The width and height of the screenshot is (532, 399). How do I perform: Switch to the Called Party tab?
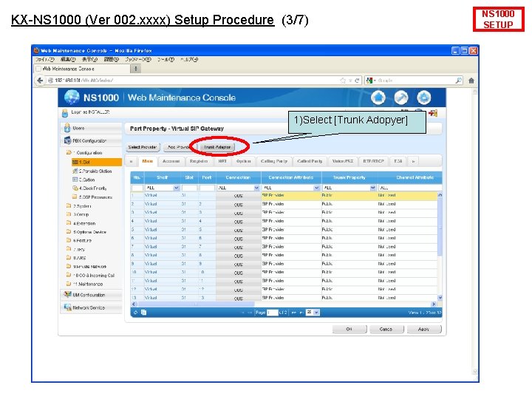tap(310, 161)
